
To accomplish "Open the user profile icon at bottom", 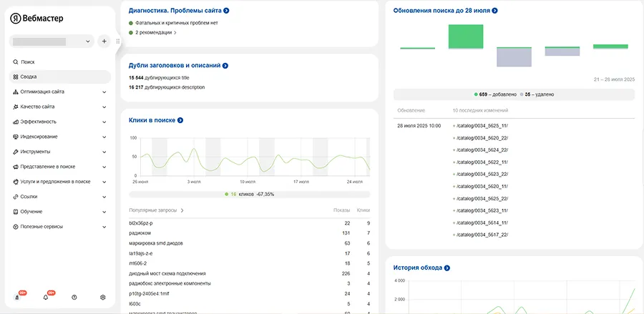I will click(17, 297).
